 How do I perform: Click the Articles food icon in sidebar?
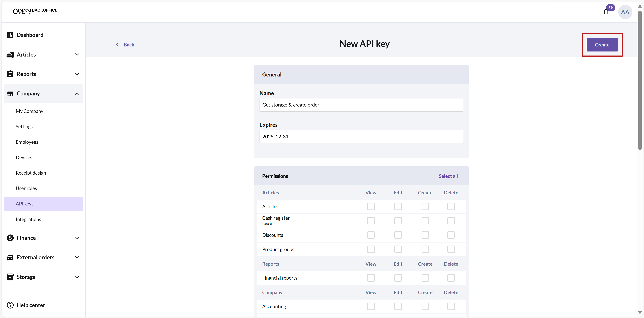click(x=10, y=55)
